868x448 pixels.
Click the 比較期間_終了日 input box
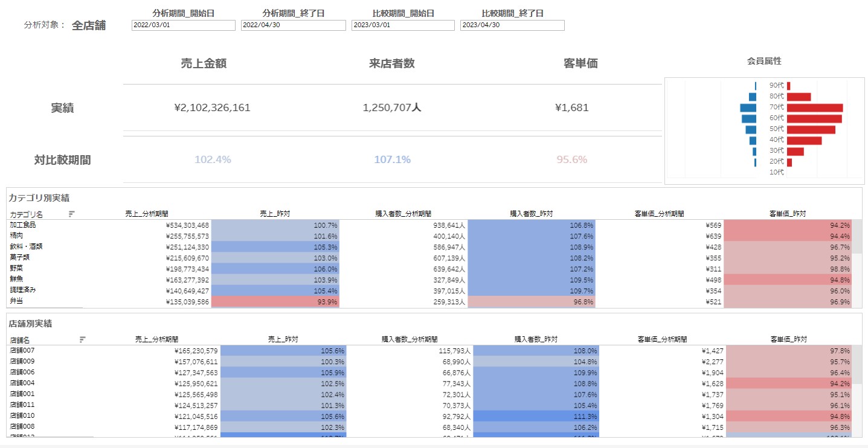(x=512, y=25)
